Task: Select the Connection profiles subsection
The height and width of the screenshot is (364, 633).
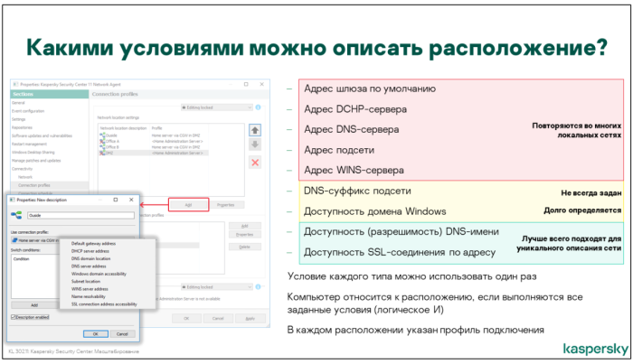Action: (x=34, y=185)
